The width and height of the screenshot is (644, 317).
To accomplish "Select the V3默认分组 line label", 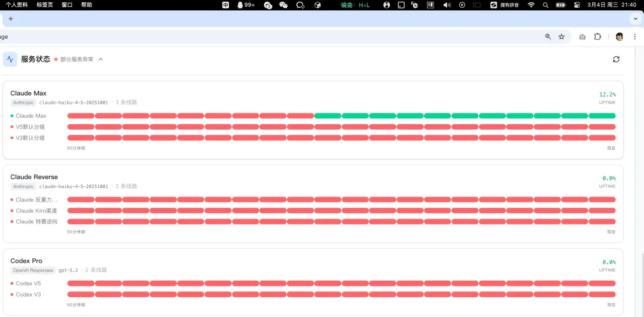I will pos(30,138).
